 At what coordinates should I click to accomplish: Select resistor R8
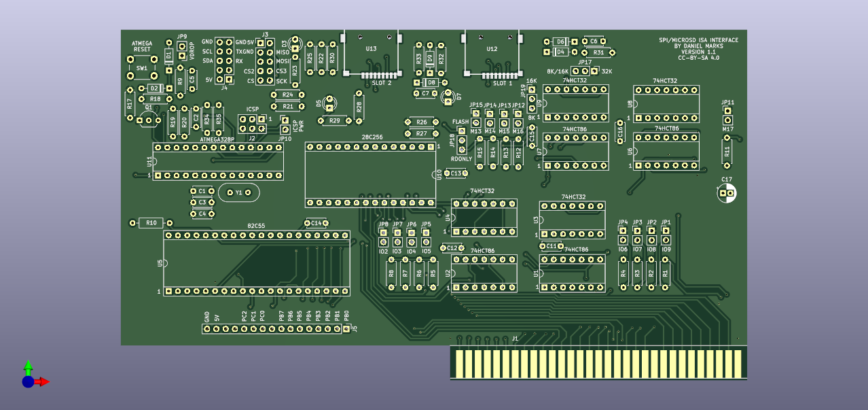[x=391, y=273]
